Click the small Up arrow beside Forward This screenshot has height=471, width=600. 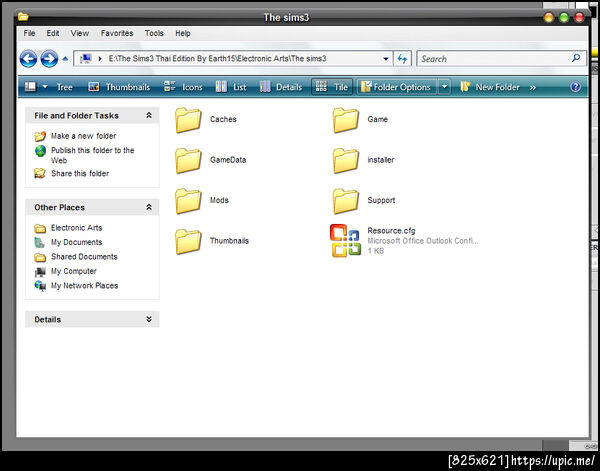coord(65,59)
